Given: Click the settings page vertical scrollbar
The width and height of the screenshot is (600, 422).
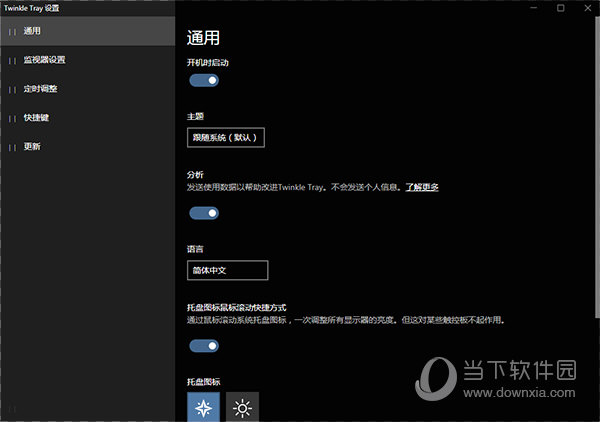Looking at the screenshot, I should click(597, 167).
